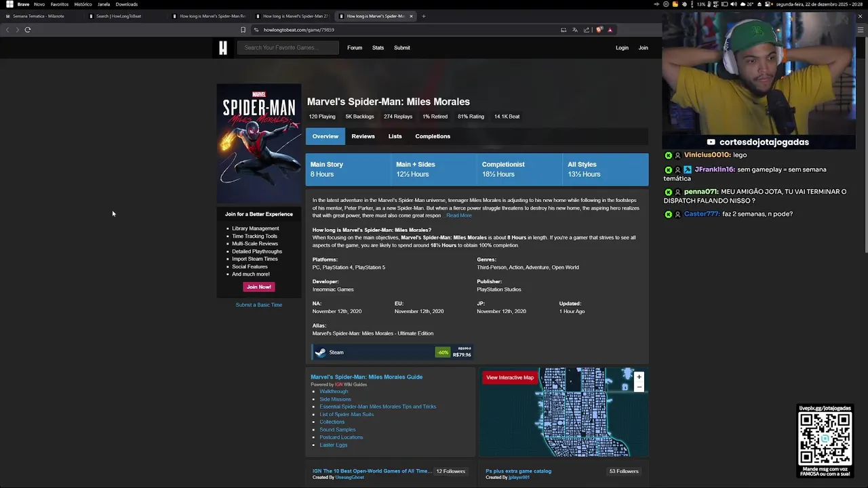Open a new tab with plus icon
Screen dimensions: 868x488
click(424, 16)
